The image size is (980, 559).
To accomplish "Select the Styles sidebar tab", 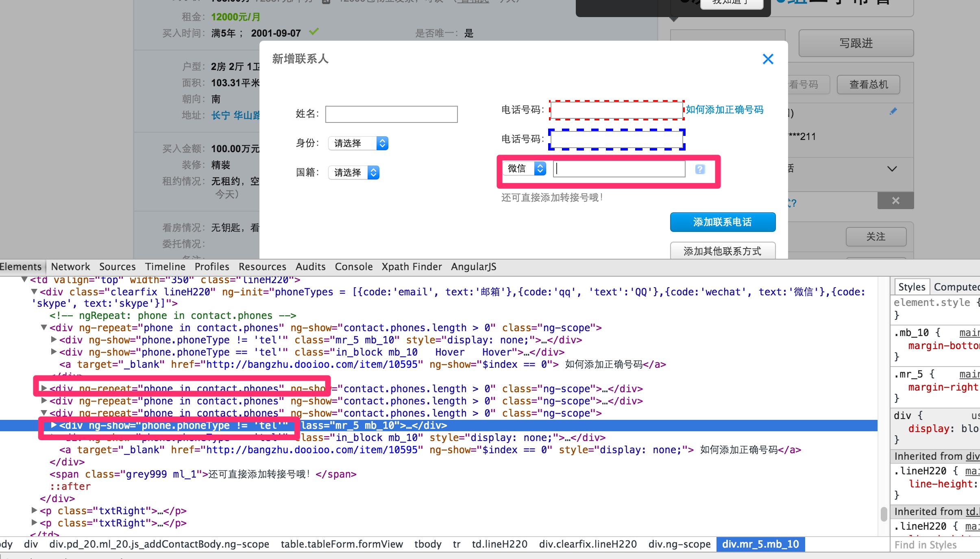I will [x=912, y=287].
